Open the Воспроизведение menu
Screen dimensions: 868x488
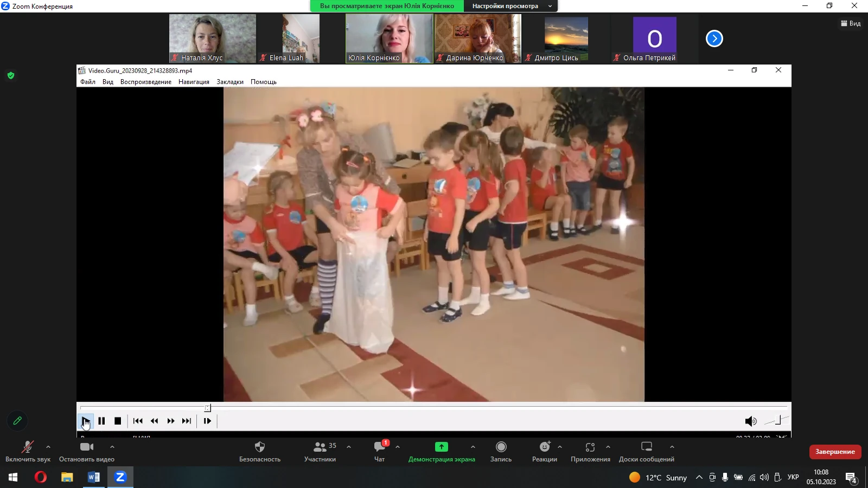[145, 82]
